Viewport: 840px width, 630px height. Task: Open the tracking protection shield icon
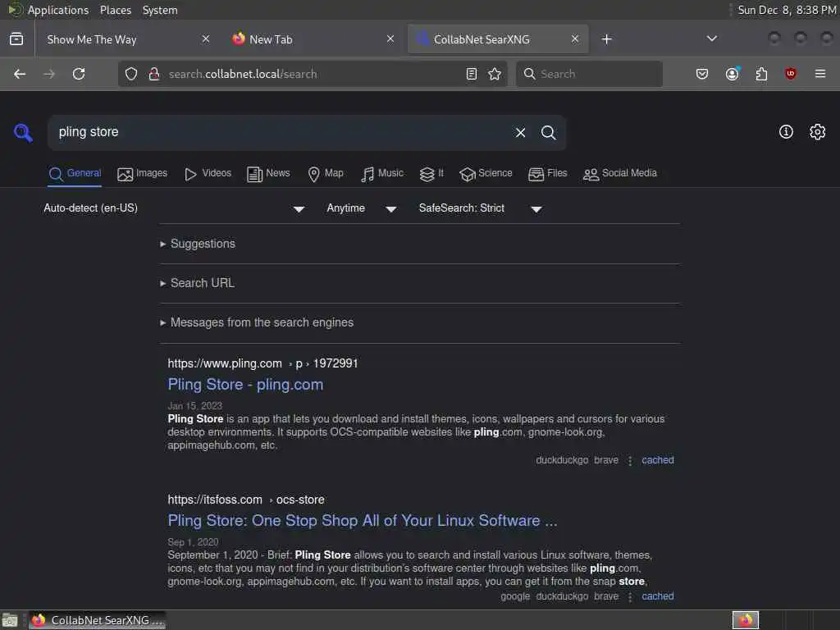tap(131, 74)
